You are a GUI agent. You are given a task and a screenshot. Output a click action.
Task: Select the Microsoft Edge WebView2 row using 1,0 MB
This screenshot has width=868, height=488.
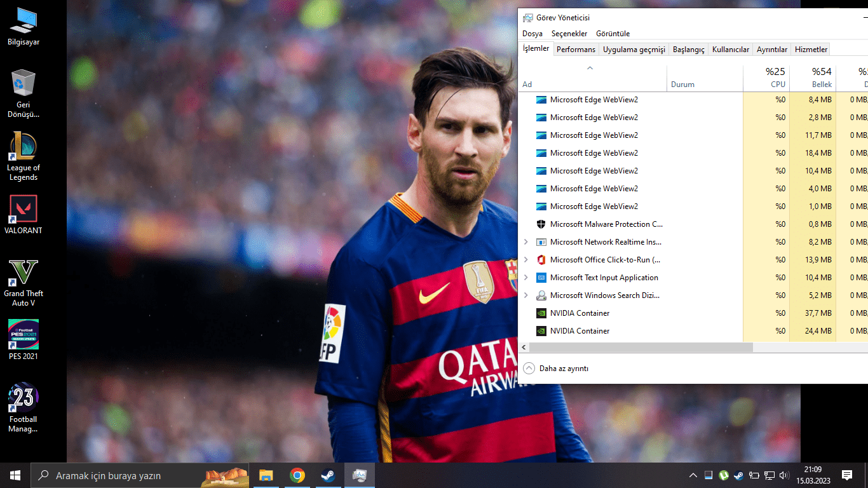click(693, 207)
